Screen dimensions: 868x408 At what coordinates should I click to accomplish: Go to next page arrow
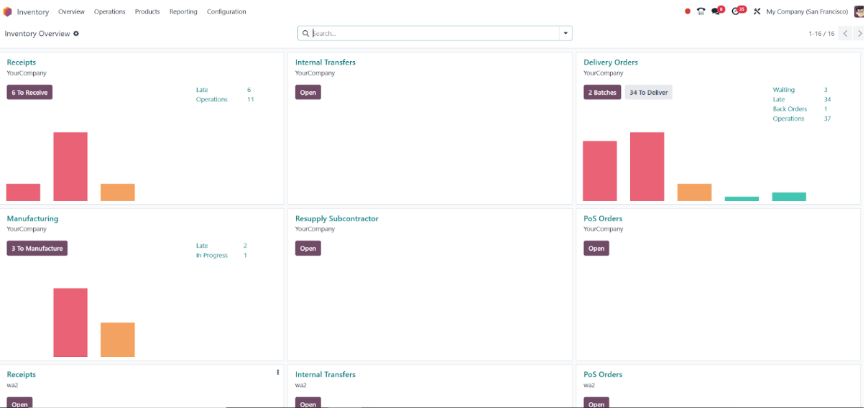(859, 34)
